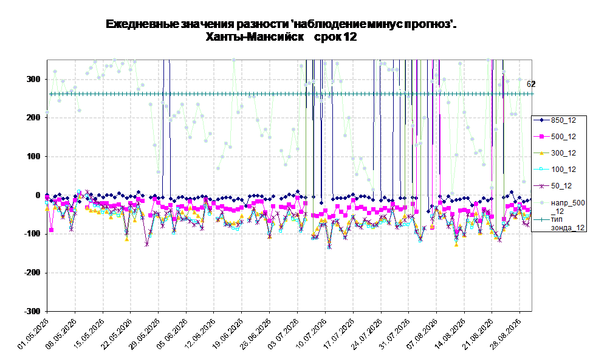Viewport: 593px width, 364px height.
Task: Click the 05.06.2026 date label
Action: tap(172, 334)
